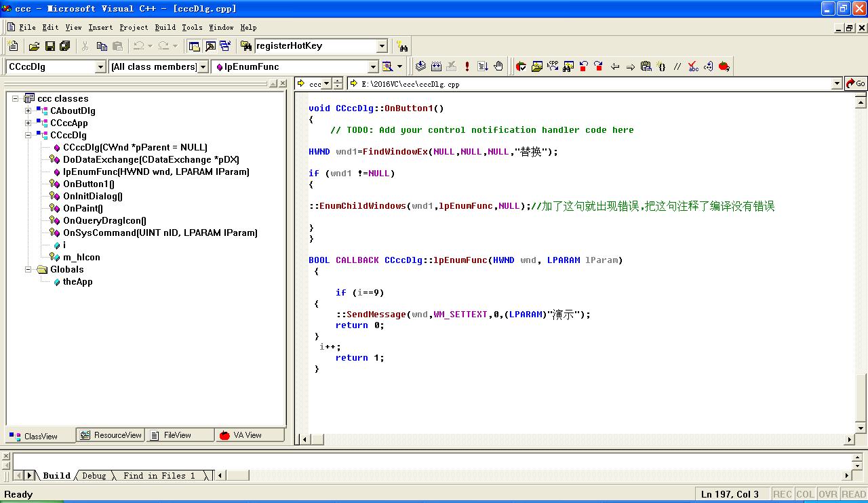
Task: Click the Open file folder icon
Action: click(x=34, y=46)
